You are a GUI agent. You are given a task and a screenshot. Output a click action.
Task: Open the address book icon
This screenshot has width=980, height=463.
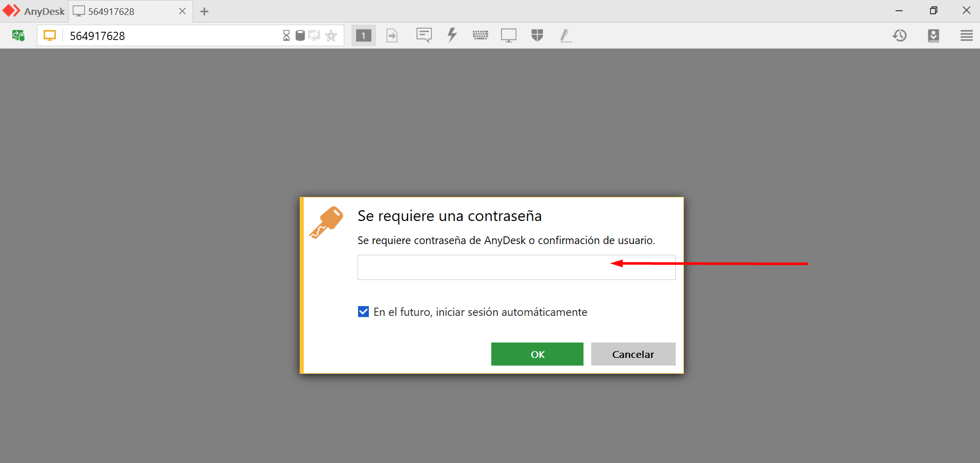933,35
